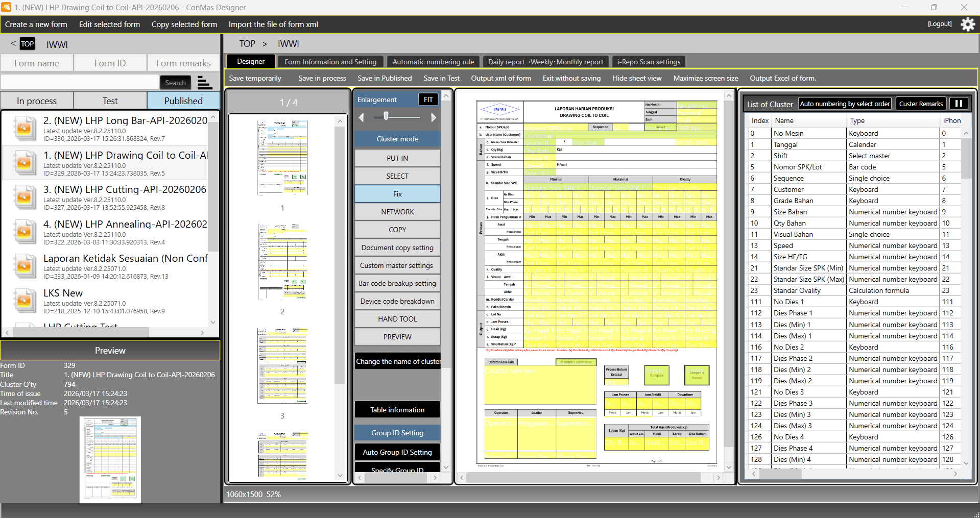Viewport: 980px width, 518px height.
Task: Open i-Repo Scan settings tab
Action: pos(649,62)
